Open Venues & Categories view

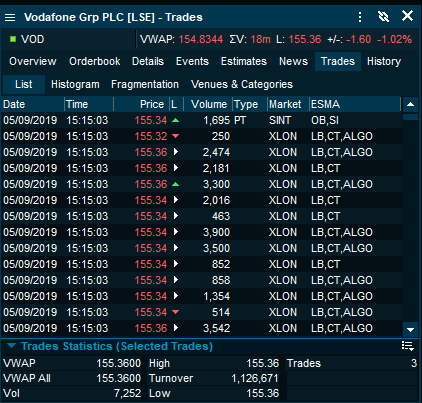click(242, 84)
